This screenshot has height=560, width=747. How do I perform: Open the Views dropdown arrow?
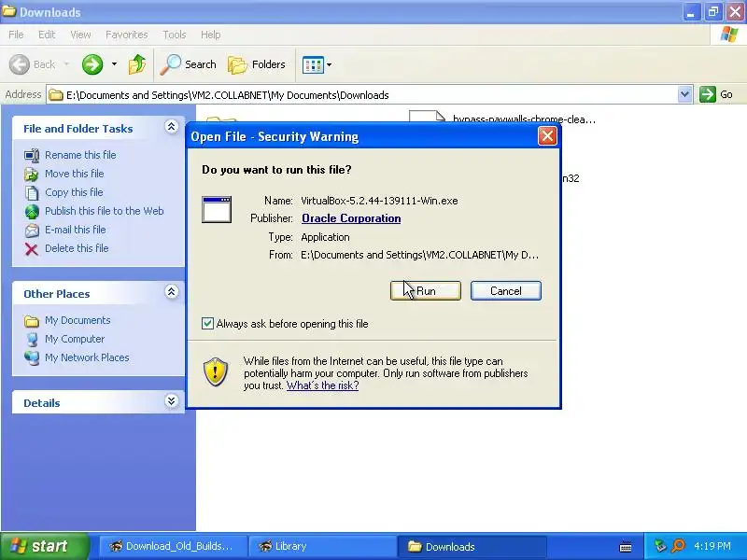coord(330,64)
